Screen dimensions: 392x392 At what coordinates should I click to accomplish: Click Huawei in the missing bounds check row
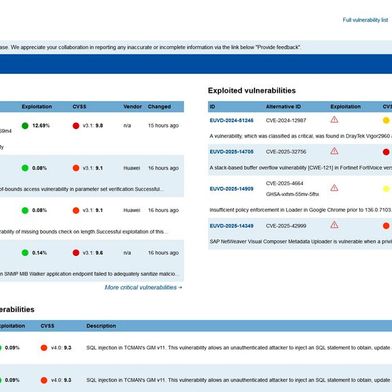[132, 210]
